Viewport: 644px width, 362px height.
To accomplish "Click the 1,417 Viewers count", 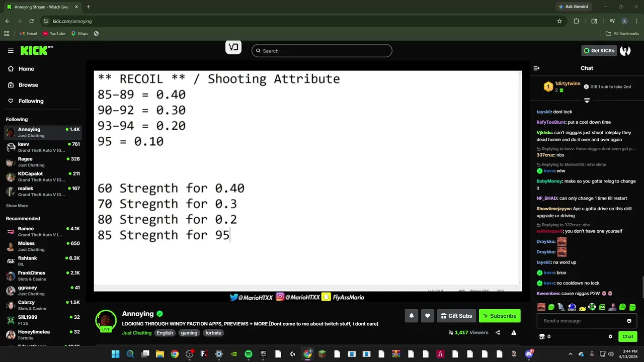I will [468, 333].
